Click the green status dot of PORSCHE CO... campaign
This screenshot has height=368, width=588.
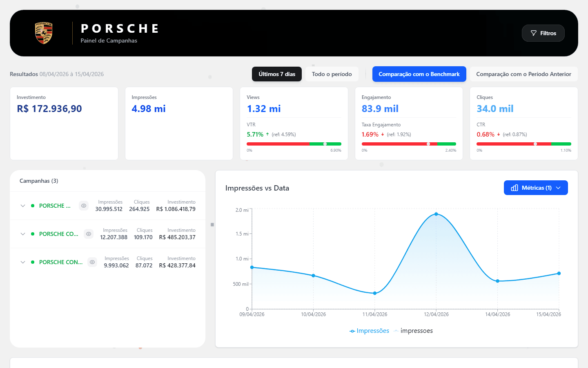[33, 234]
